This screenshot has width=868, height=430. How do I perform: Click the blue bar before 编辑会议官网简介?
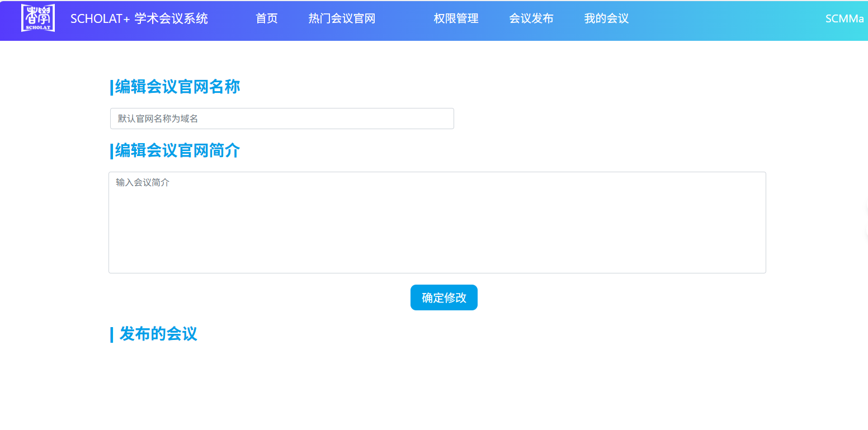(x=112, y=152)
